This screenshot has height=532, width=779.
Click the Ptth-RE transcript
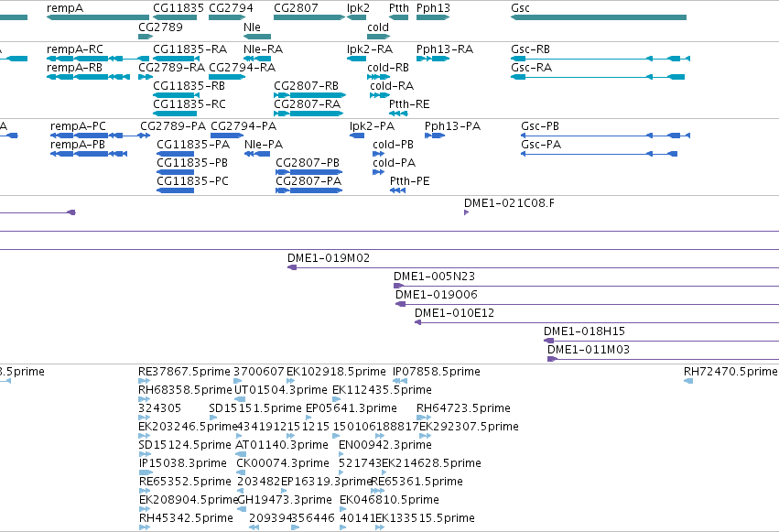[x=398, y=114]
